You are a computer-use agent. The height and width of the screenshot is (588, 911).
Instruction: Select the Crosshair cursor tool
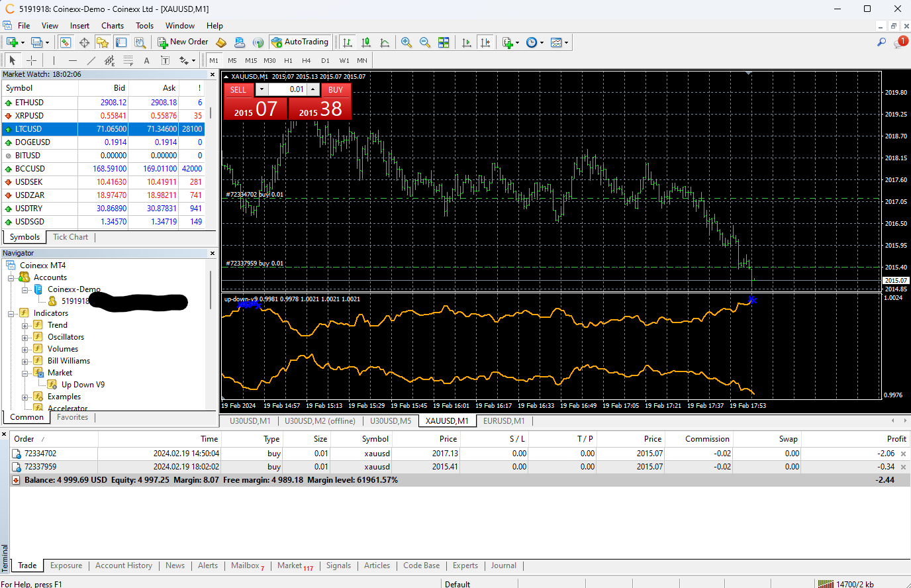[31, 60]
